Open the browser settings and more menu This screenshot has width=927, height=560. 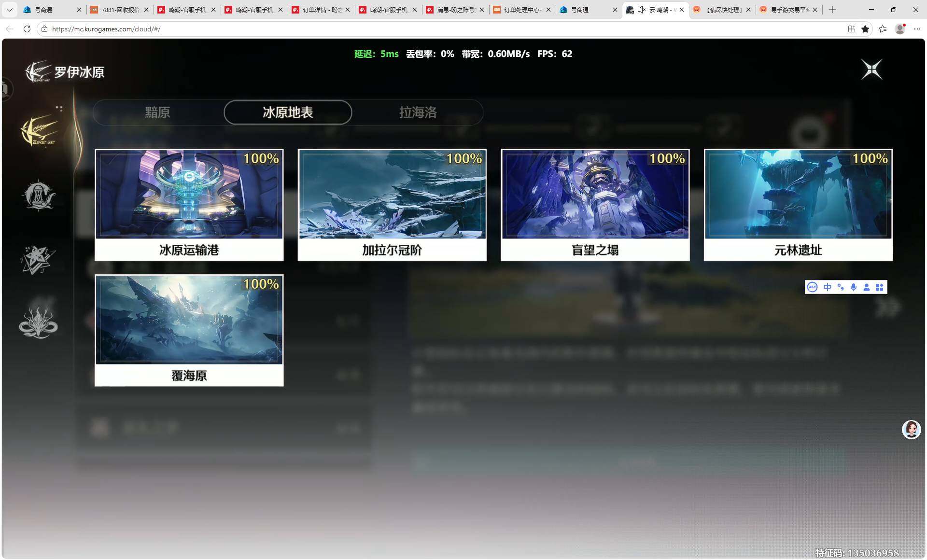[x=917, y=29]
